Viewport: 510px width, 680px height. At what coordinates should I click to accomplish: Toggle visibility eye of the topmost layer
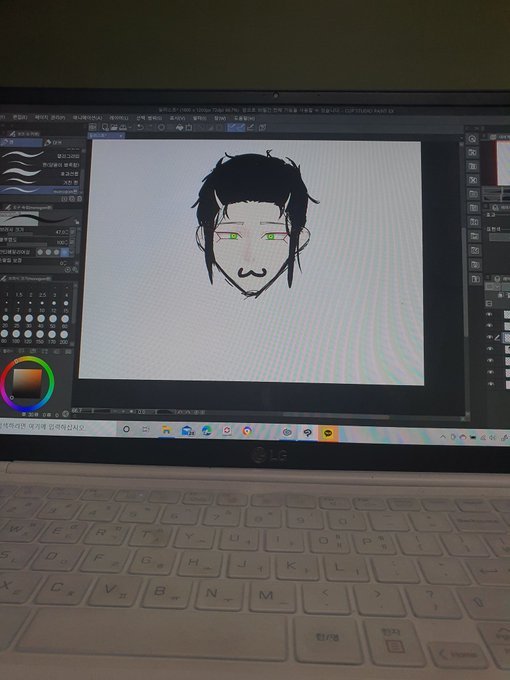tap(490, 314)
